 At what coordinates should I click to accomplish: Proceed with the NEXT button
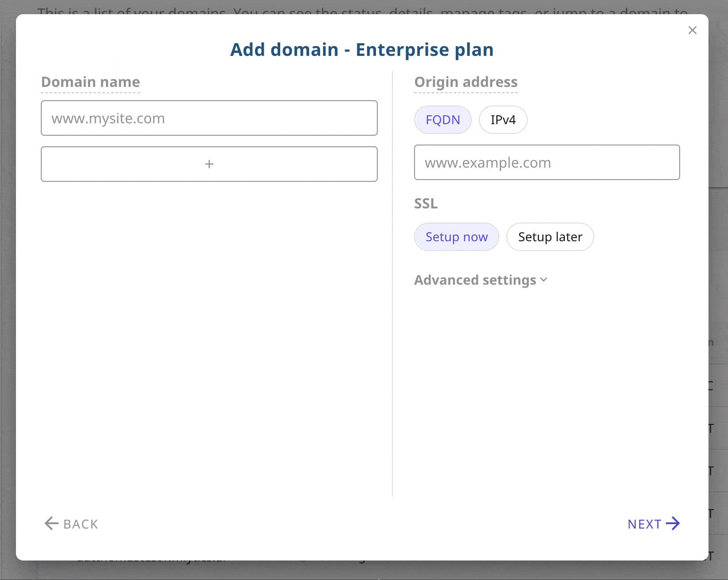(654, 524)
